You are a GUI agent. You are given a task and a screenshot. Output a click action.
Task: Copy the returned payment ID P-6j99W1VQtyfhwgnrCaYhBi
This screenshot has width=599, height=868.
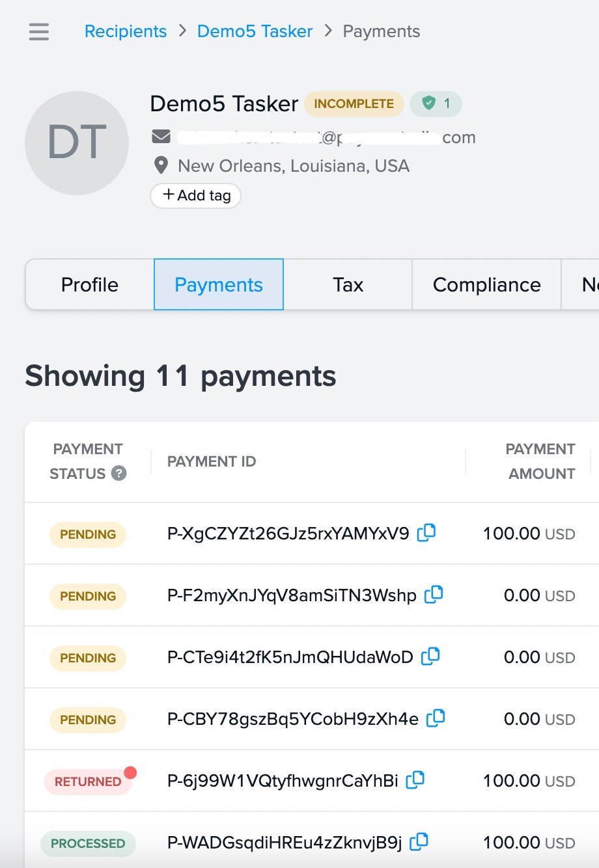coord(416,780)
